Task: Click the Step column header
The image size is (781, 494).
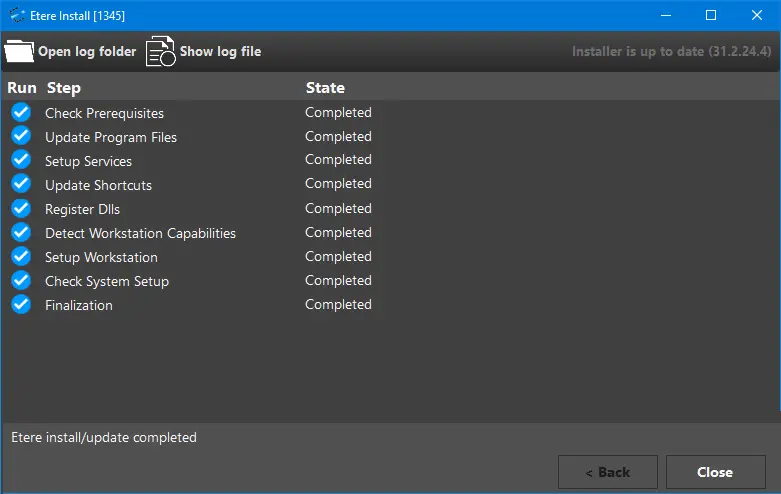Action: tap(64, 88)
